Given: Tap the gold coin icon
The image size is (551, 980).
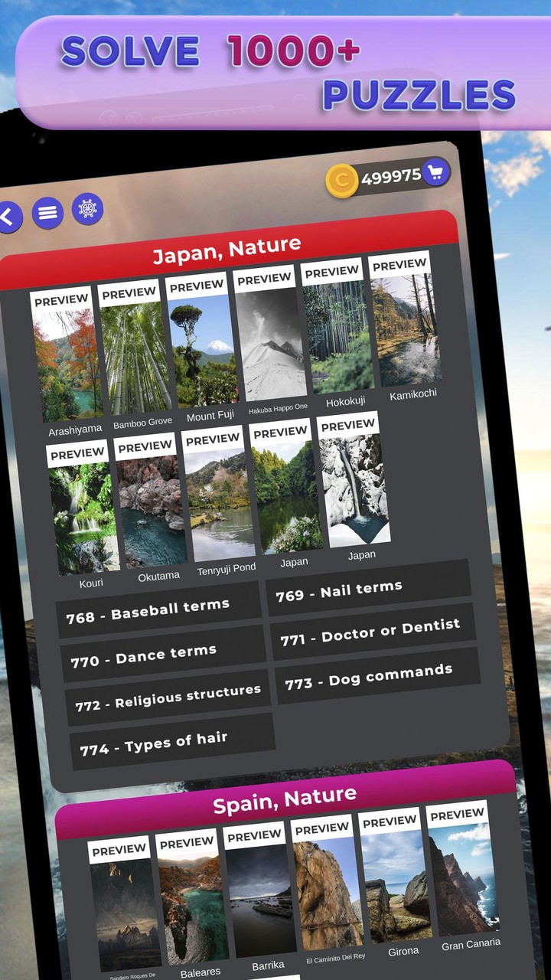Looking at the screenshot, I should [x=341, y=181].
